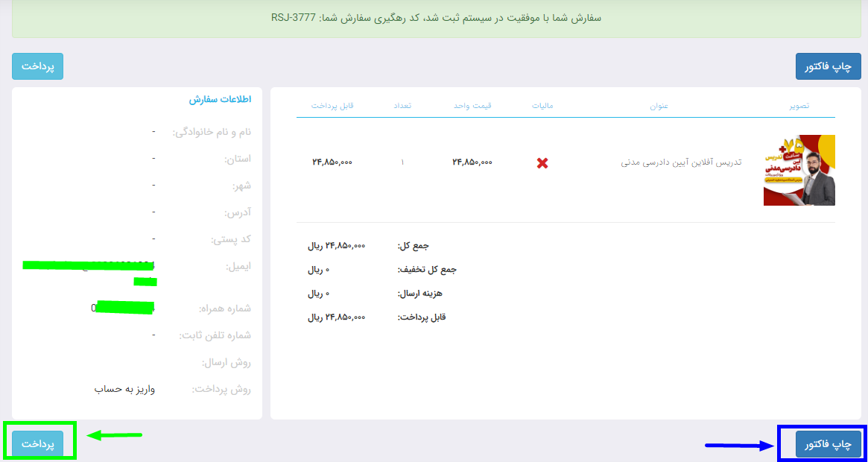The image size is (868, 462).
Task: Click the bottom چاپ فاکتور button highlighted in blue
Action: [828, 443]
